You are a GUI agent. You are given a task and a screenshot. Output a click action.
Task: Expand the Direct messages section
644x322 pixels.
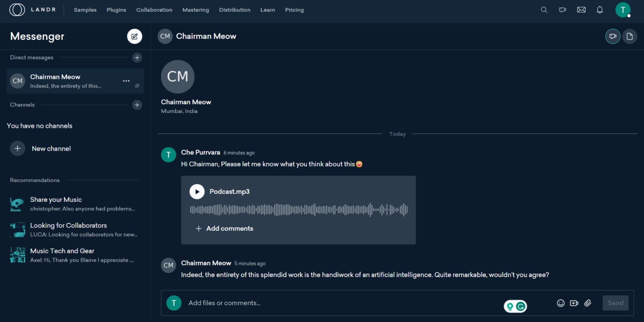[137, 58]
